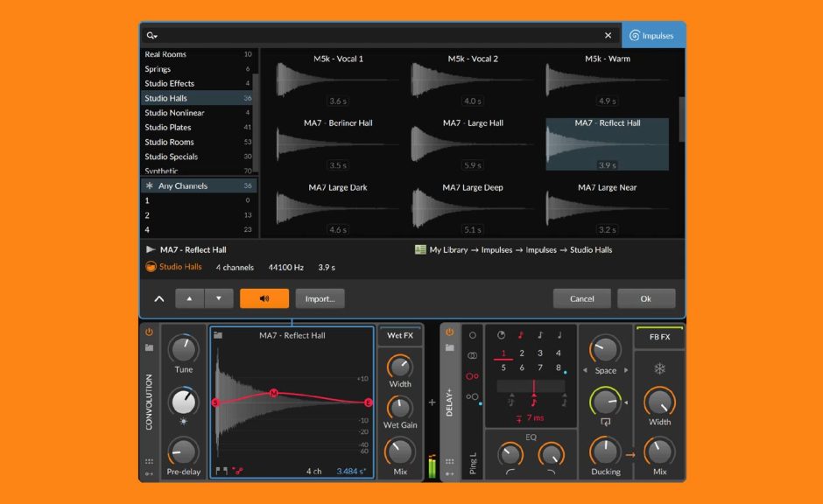Click the Import button
Image resolution: width=823 pixels, height=504 pixels.
320,297
